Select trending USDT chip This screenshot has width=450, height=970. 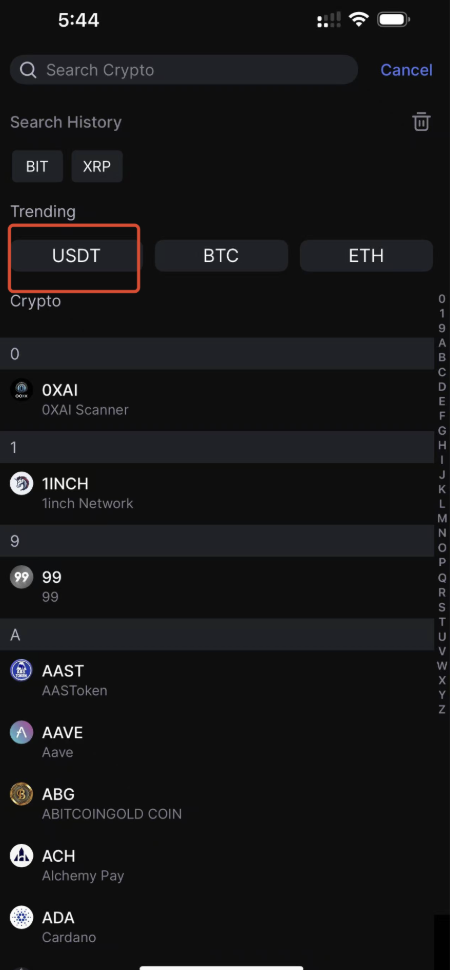76,255
